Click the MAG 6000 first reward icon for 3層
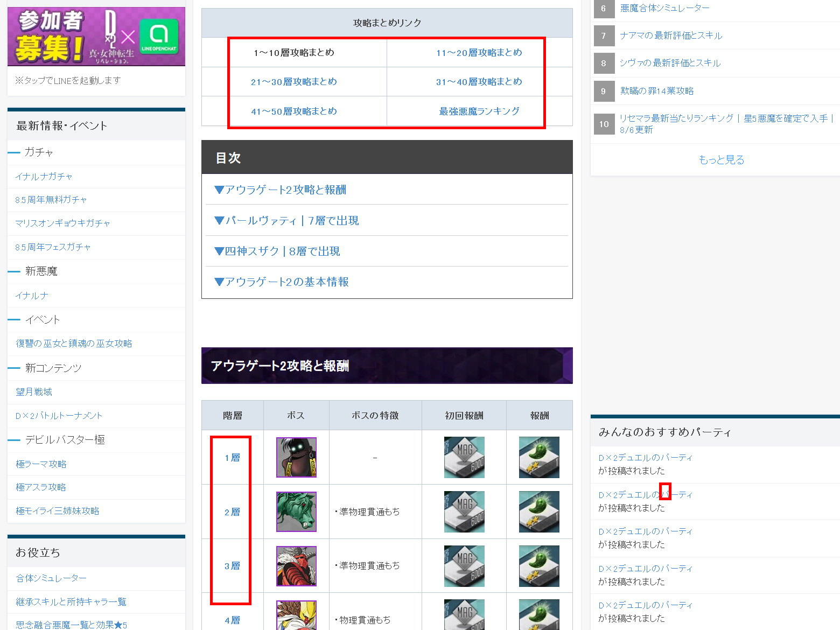This screenshot has height=630, width=840. click(x=464, y=566)
